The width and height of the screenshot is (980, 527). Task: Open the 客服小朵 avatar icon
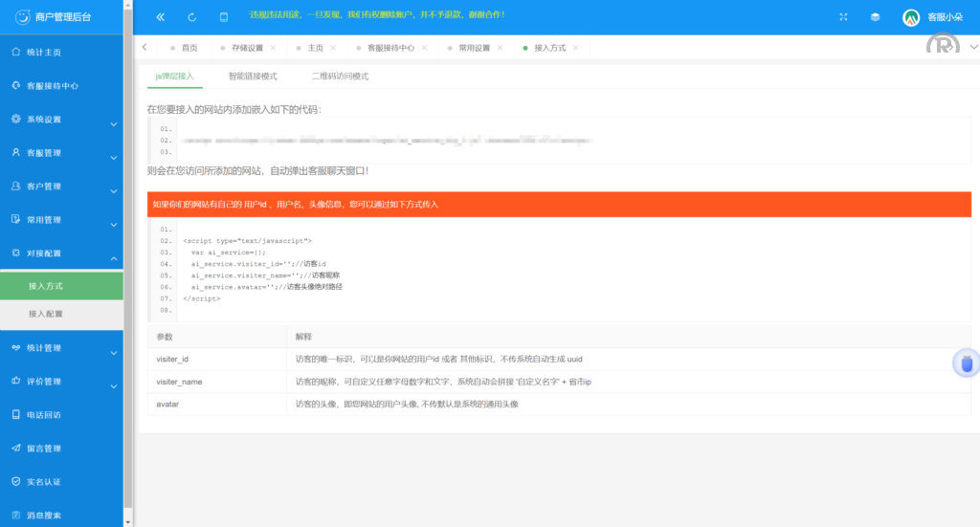910,17
